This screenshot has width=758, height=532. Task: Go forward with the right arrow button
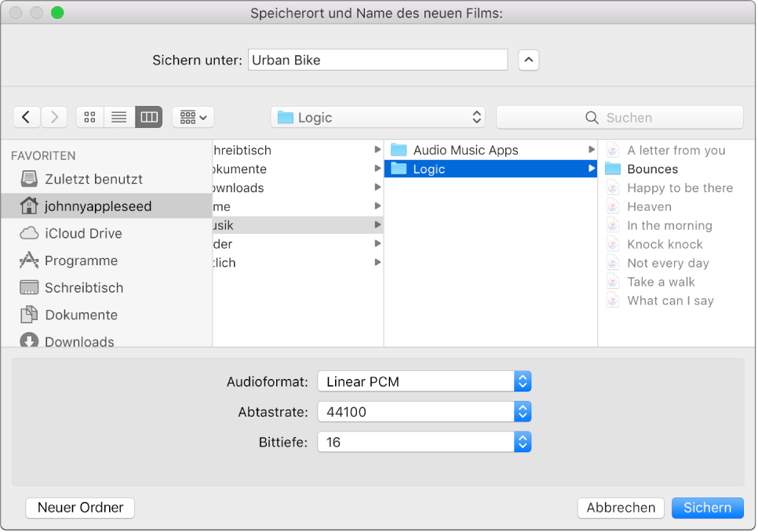(x=54, y=117)
